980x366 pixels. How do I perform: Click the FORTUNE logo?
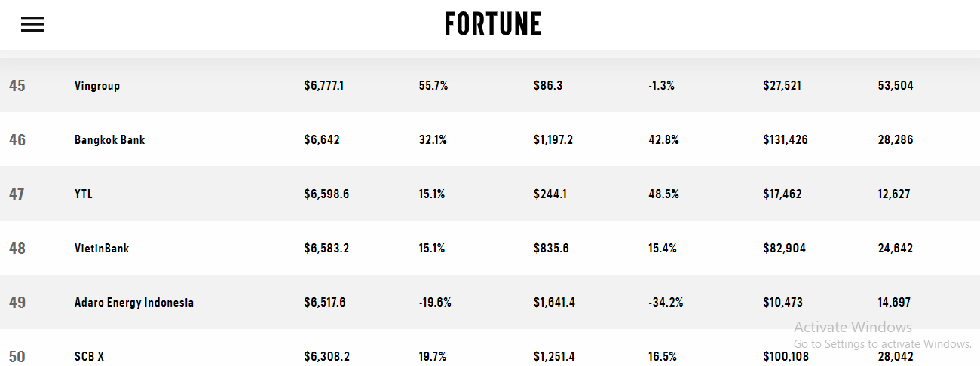[493, 24]
